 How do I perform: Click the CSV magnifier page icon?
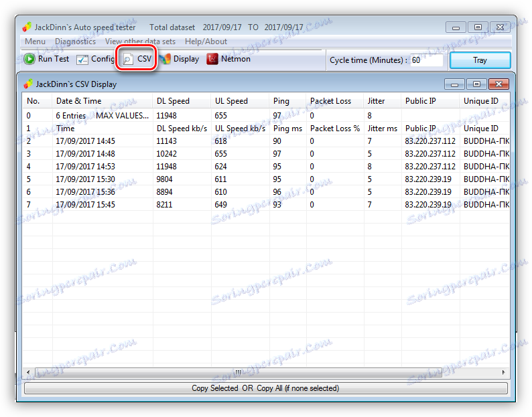pyautogui.click(x=128, y=60)
